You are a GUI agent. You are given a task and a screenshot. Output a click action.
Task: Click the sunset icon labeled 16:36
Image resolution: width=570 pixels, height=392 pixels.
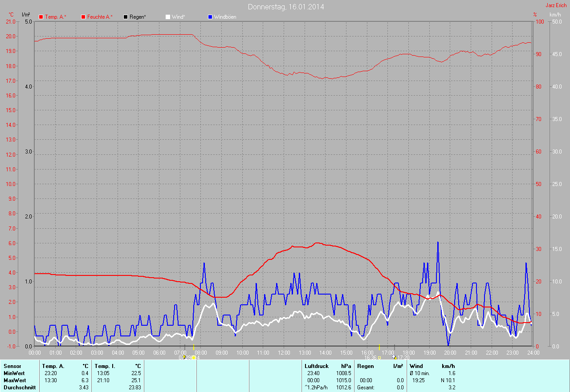[x=379, y=357]
